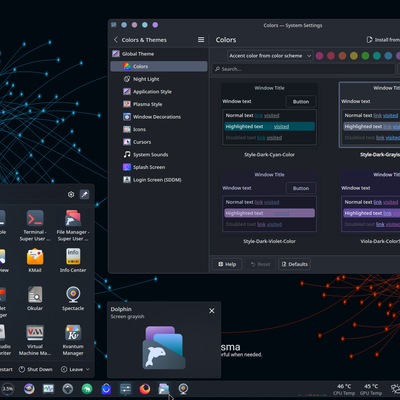Viewport: 400px width, 400px height.
Task: Open Info Center from the launcher
Action: point(73,260)
